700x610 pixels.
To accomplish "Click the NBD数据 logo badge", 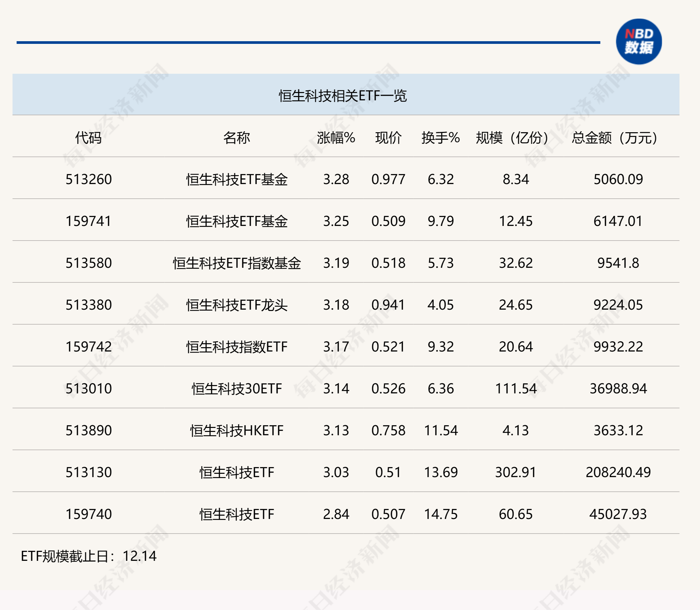I will pyautogui.click(x=639, y=42).
